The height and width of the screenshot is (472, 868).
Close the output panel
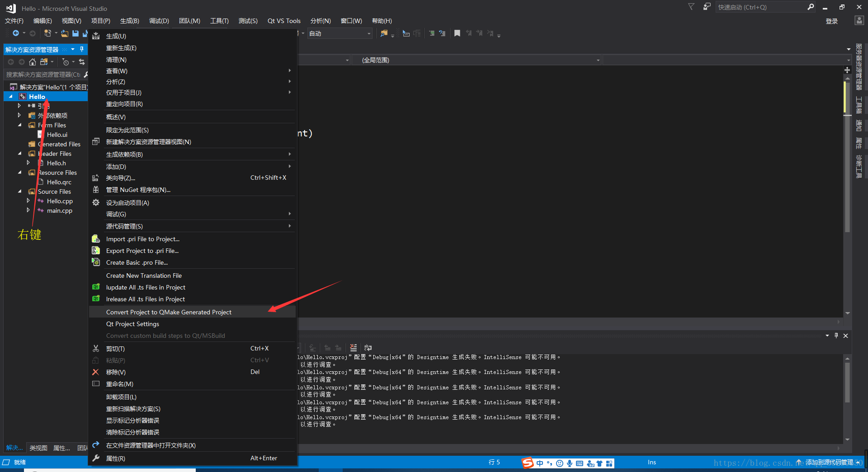tap(845, 336)
